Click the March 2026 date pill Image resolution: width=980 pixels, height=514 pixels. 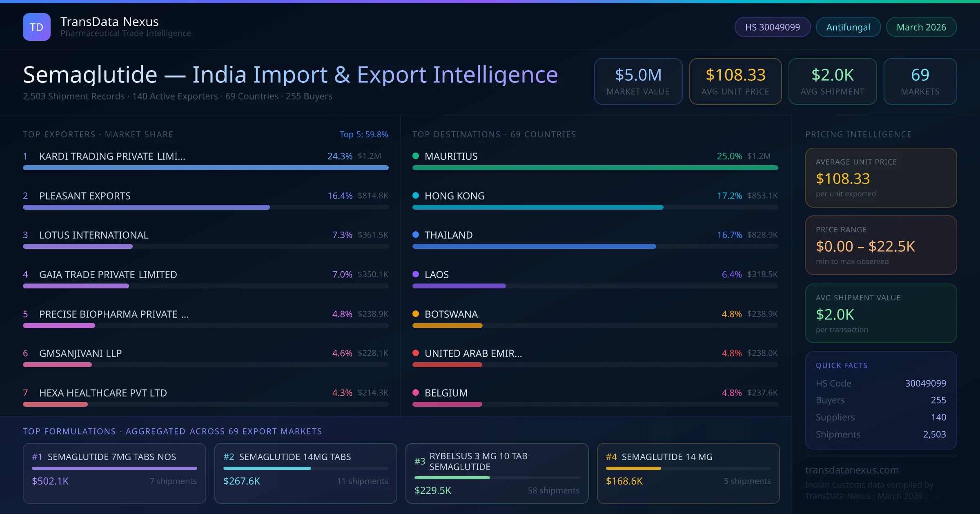[x=921, y=27]
